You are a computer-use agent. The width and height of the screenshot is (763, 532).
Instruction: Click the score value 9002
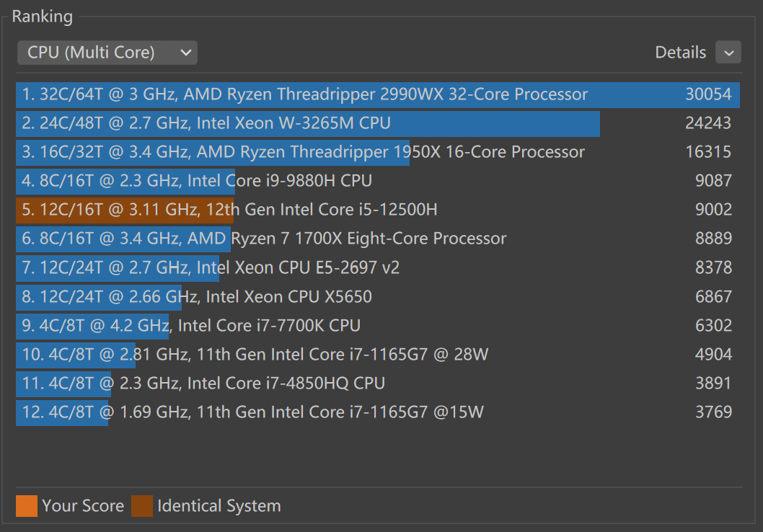pyautogui.click(x=713, y=210)
